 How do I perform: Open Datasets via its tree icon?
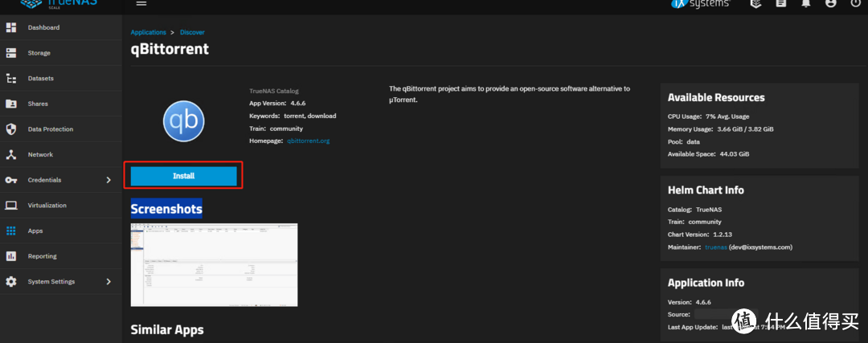pos(11,79)
